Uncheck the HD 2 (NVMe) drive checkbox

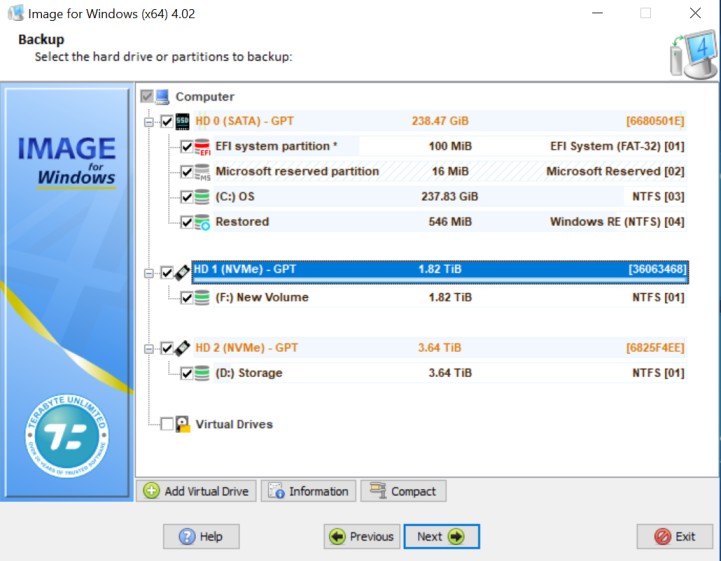(167, 348)
